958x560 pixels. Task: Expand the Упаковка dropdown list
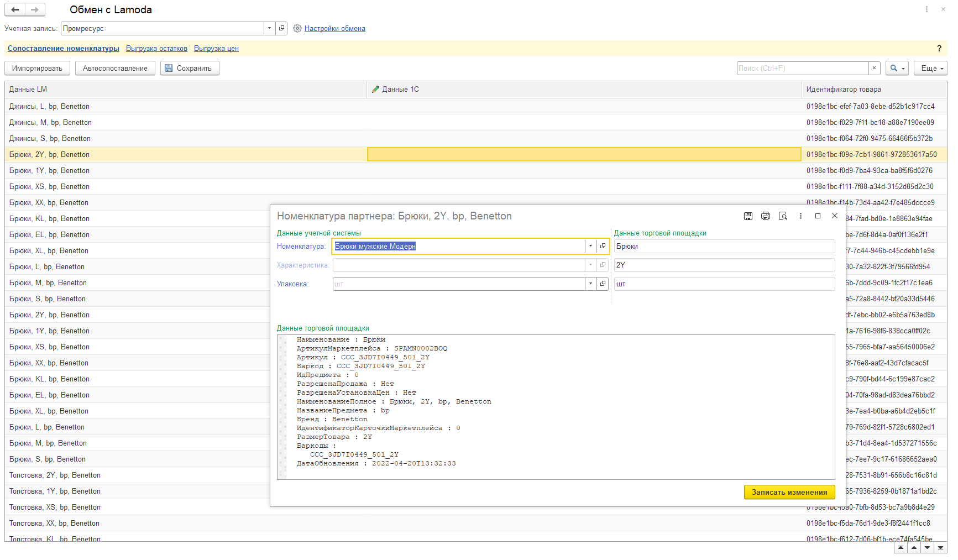tap(590, 284)
